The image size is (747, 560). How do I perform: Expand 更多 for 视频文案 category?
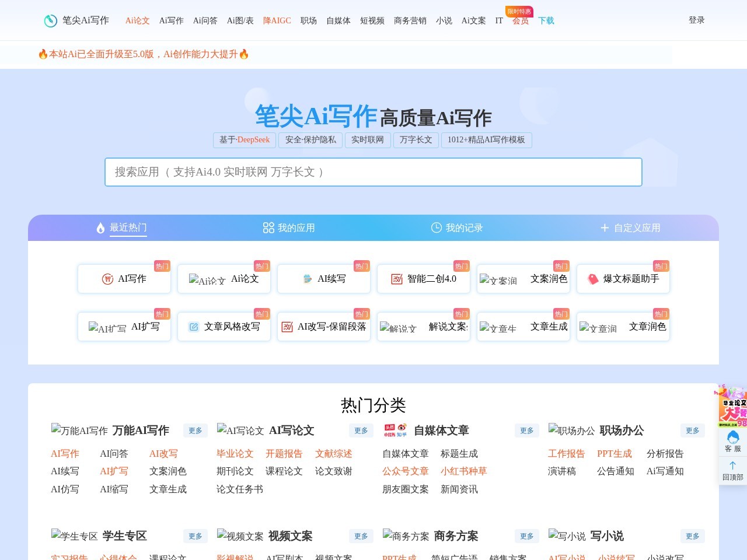pyautogui.click(x=361, y=536)
